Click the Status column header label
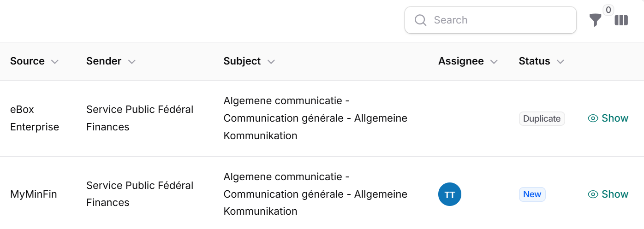 tap(534, 61)
